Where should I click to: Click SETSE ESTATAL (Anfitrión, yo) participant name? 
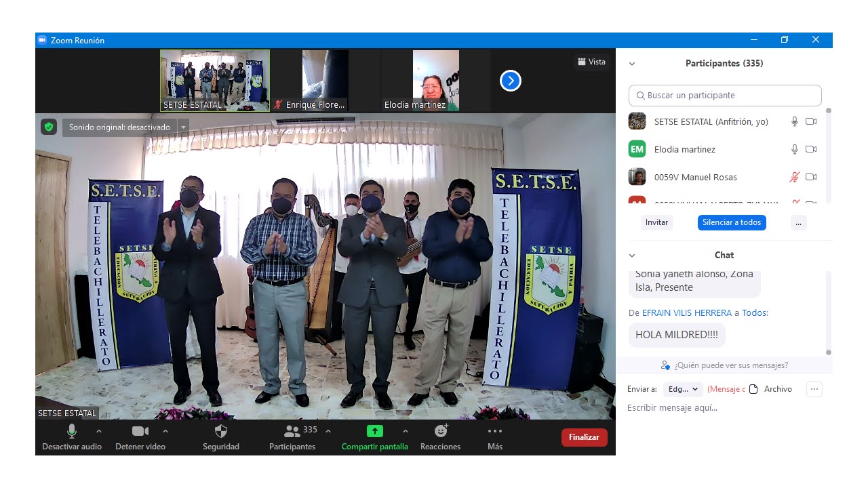point(711,121)
